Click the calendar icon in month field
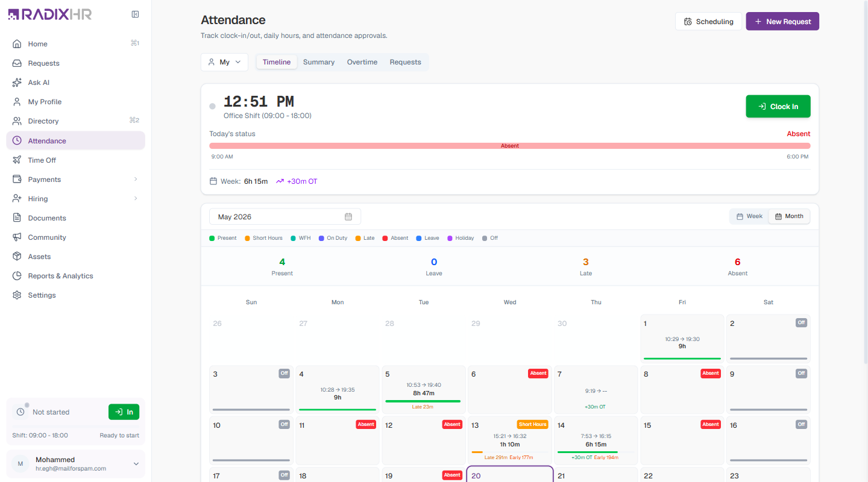Screen dimensions: 868x482 [348, 217]
